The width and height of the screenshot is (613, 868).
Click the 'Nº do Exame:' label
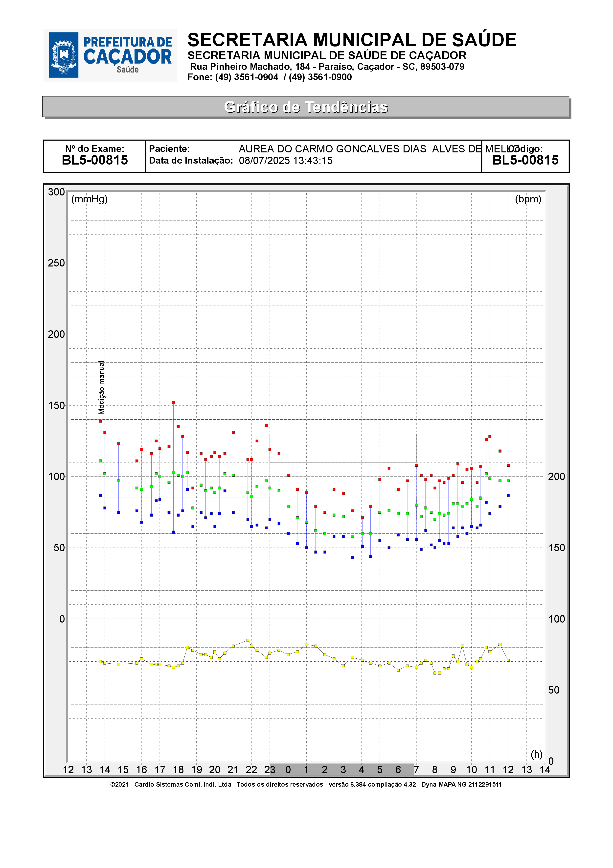pyautogui.click(x=94, y=149)
